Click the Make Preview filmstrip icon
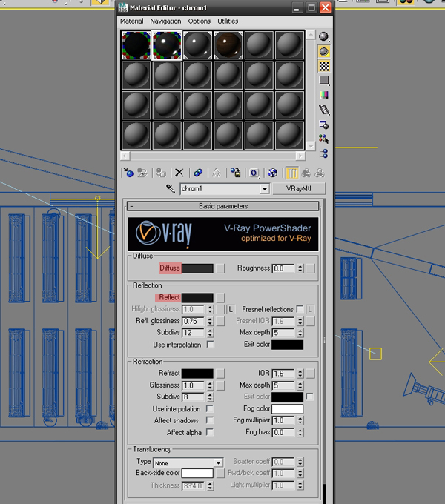Screen dimensions: 445x504 click(324, 110)
